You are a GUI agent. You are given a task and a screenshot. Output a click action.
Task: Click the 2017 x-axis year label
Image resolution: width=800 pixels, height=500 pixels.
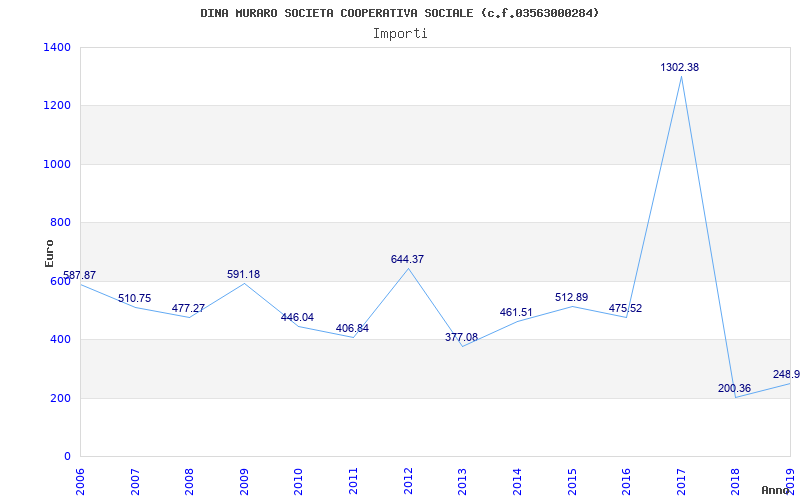(x=681, y=481)
